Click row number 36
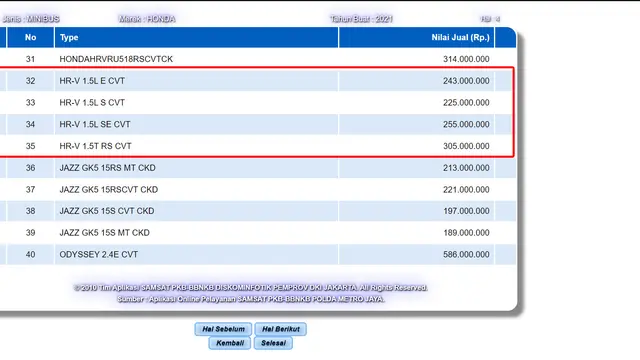The width and height of the screenshot is (640, 360). (x=31, y=168)
